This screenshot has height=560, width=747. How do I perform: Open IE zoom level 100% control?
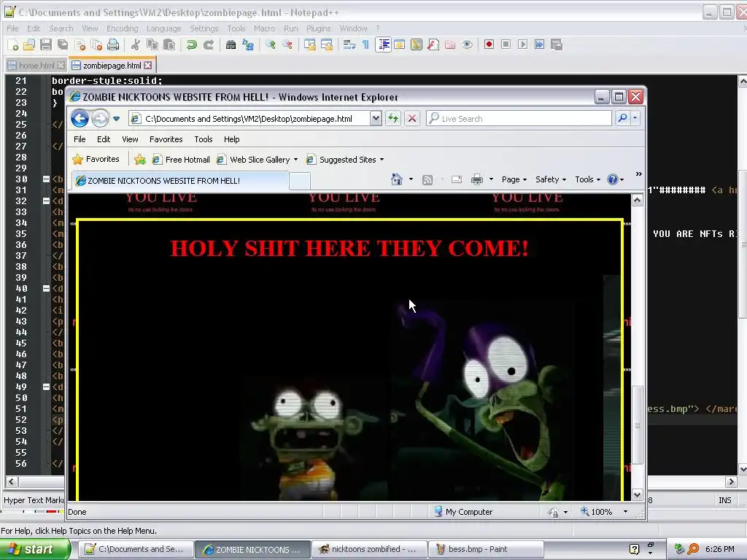[603, 512]
